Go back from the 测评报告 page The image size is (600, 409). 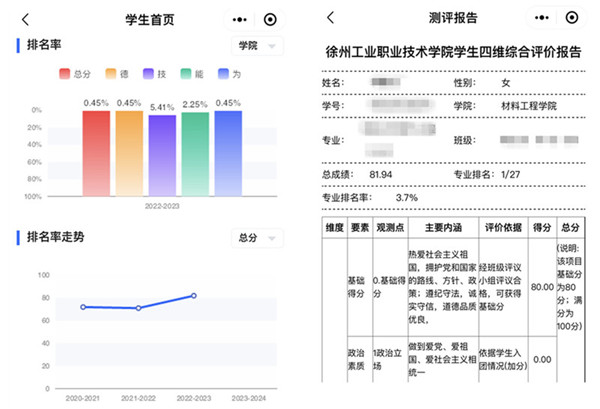click(x=331, y=17)
